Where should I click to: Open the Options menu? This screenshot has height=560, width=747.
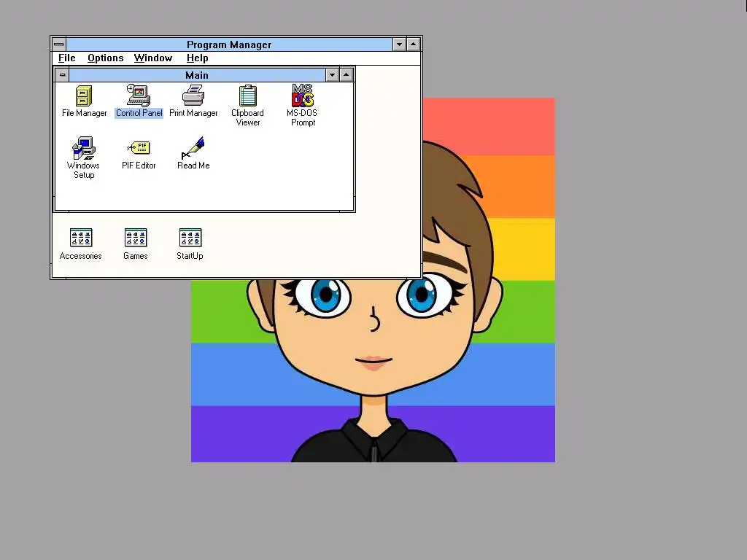[105, 58]
